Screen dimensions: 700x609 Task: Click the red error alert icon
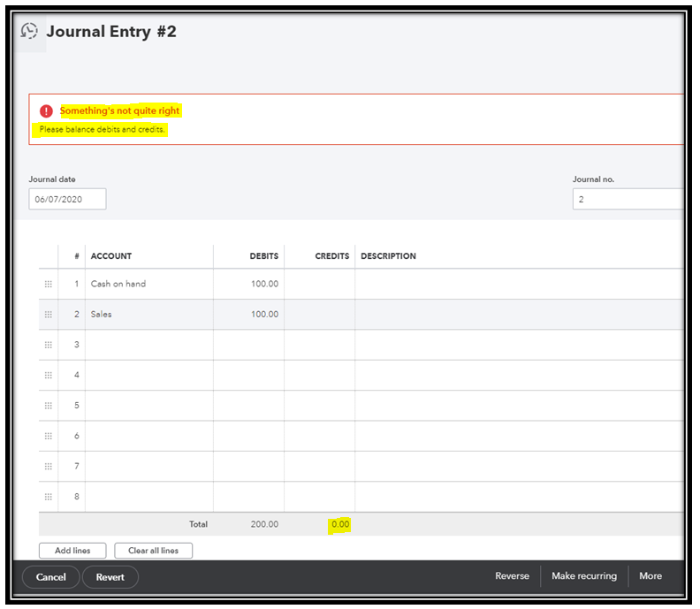coord(46,110)
